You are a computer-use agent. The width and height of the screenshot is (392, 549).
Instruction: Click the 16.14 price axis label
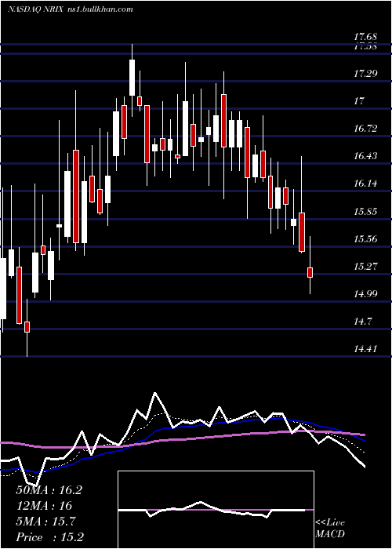coord(365,184)
